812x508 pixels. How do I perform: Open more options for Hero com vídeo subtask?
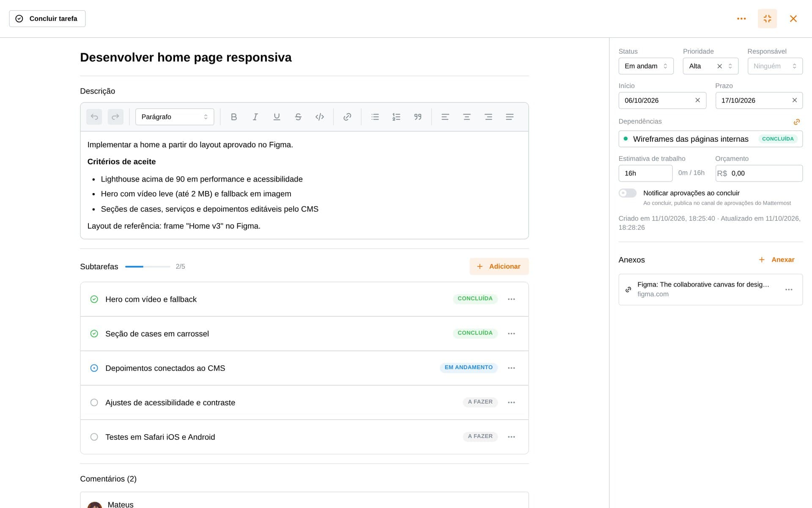click(x=511, y=299)
